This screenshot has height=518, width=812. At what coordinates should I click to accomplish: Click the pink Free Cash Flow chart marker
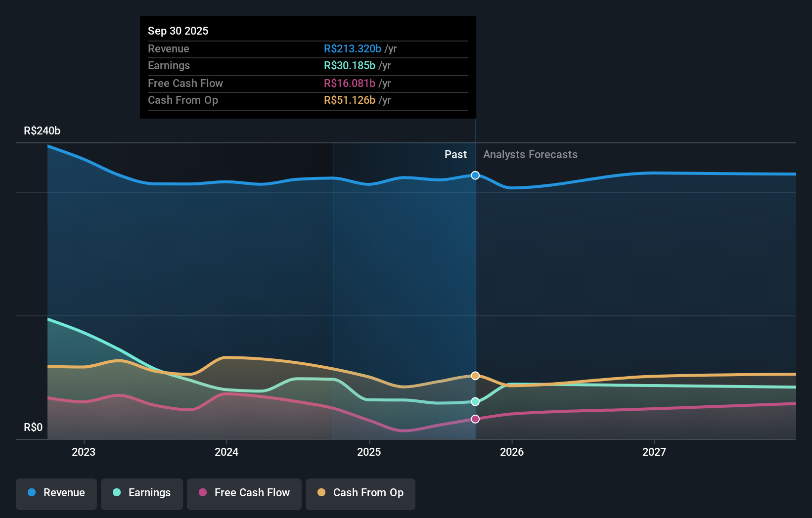[x=475, y=419]
